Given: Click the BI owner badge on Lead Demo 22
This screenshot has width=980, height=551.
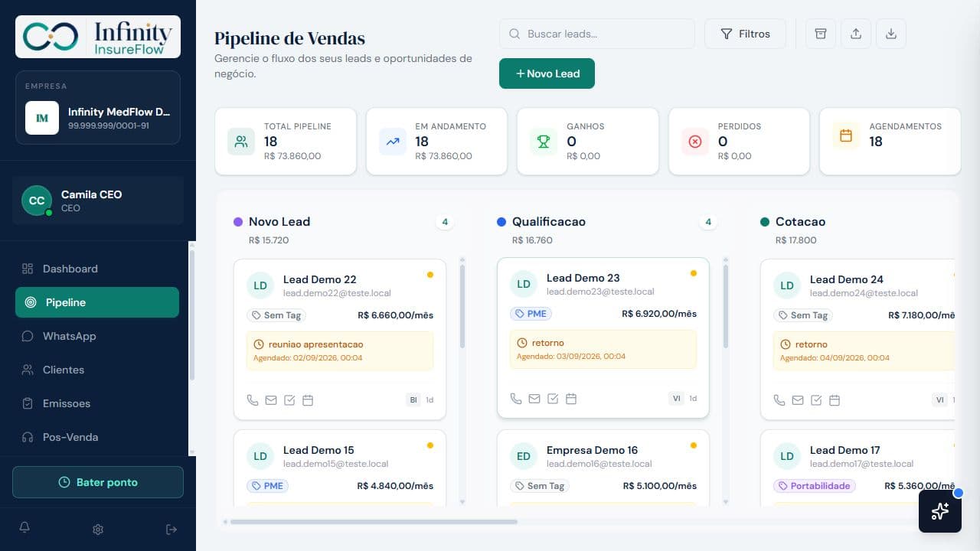Looking at the screenshot, I should pyautogui.click(x=413, y=399).
